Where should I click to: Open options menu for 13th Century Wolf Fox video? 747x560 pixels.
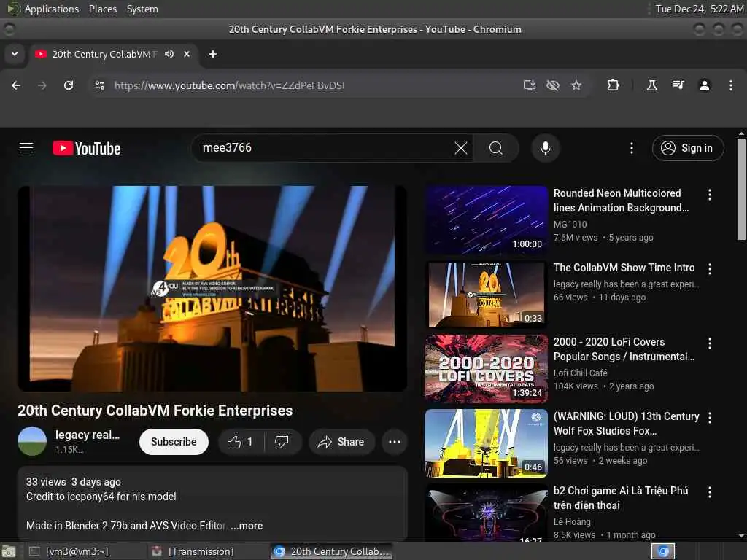(709, 418)
